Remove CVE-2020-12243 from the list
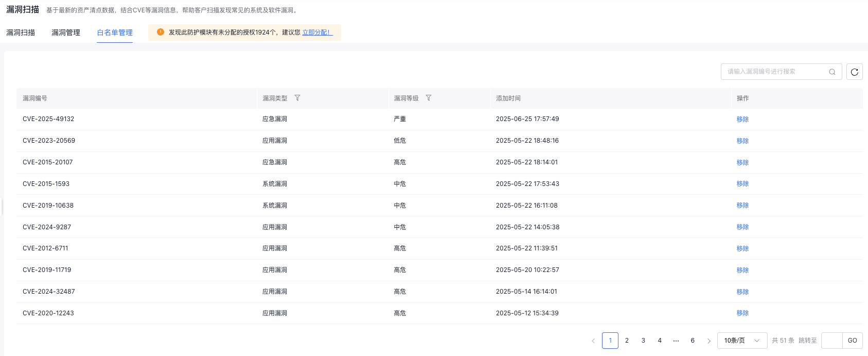This screenshot has height=356, width=868. [742, 313]
